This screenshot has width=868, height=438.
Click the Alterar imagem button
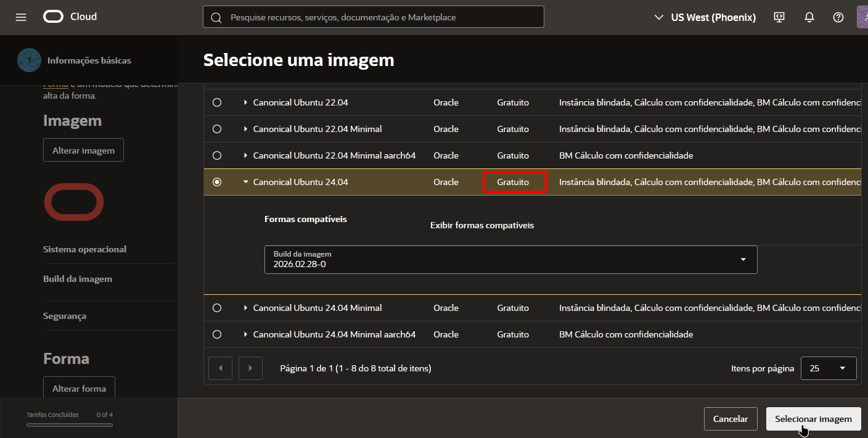[x=83, y=150]
